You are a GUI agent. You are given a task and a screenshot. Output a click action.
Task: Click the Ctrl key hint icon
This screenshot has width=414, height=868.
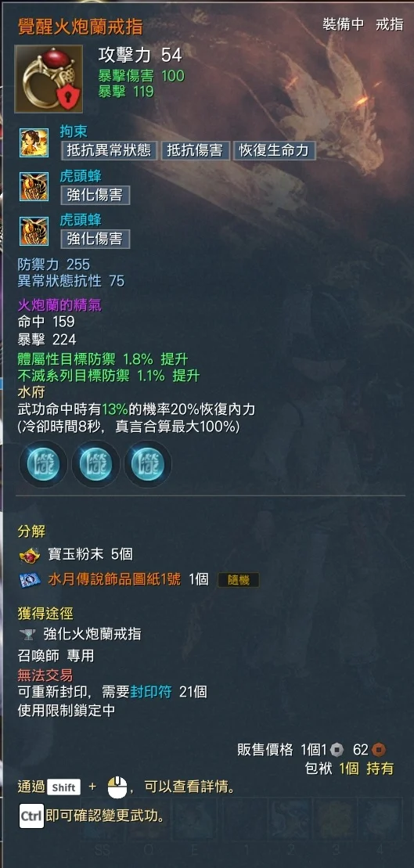(31, 816)
